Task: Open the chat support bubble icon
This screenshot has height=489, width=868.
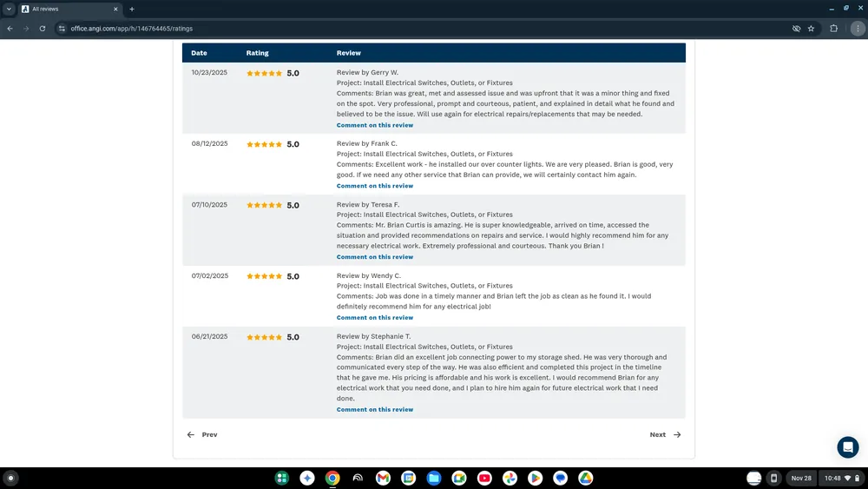Action: [x=847, y=447]
